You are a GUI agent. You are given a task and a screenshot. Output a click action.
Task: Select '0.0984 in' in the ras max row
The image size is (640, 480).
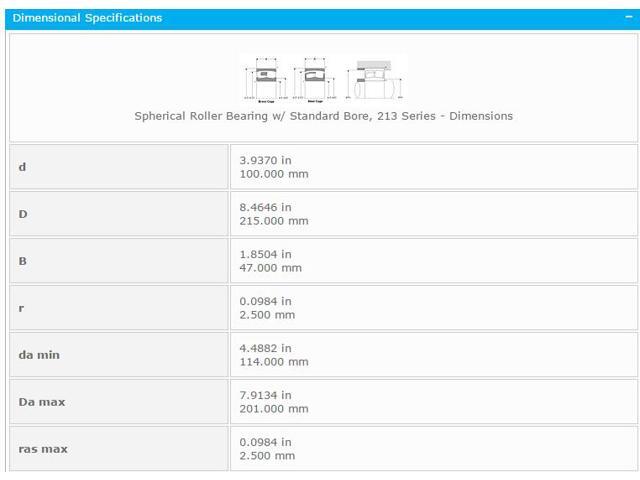tap(265, 442)
